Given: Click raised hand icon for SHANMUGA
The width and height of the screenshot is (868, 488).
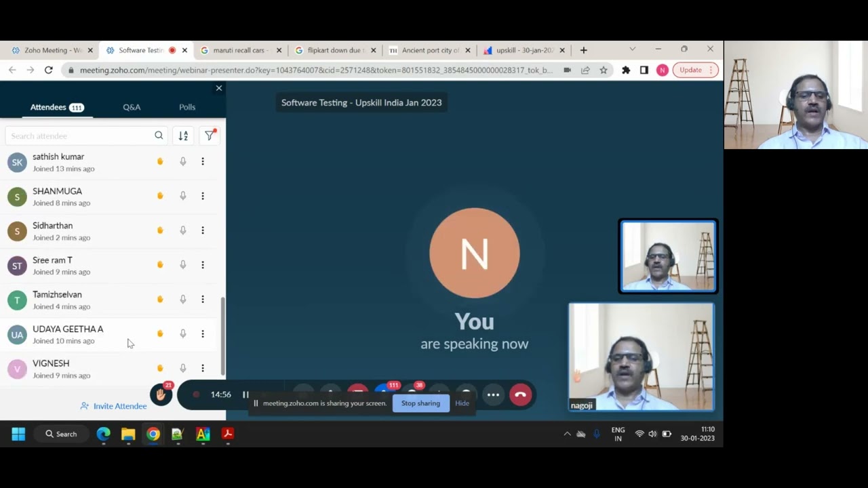Looking at the screenshot, I should pos(160,196).
